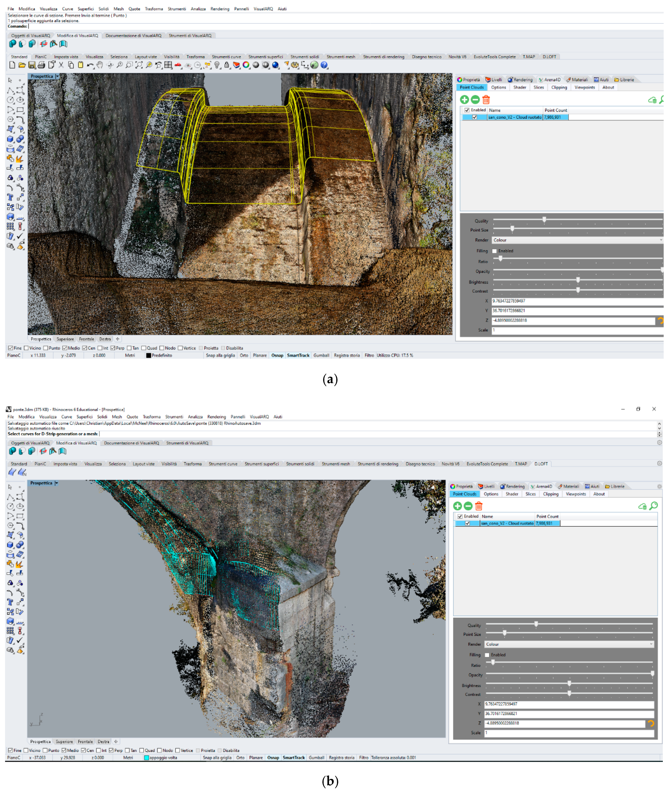Uncheck the san_cono_V2 row checkbox in window (a)

tap(475, 117)
